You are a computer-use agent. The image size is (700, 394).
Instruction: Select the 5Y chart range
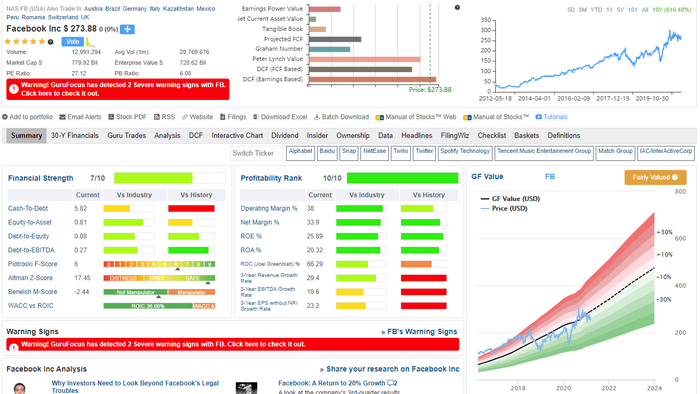pos(620,10)
